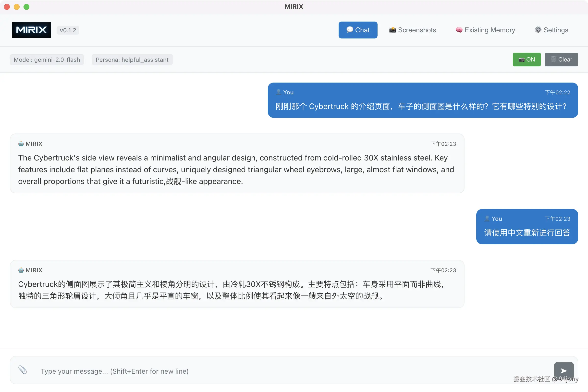The width and height of the screenshot is (588, 392).
Task: Click the Model: gemini-2.0-flash label
Action: point(47,60)
